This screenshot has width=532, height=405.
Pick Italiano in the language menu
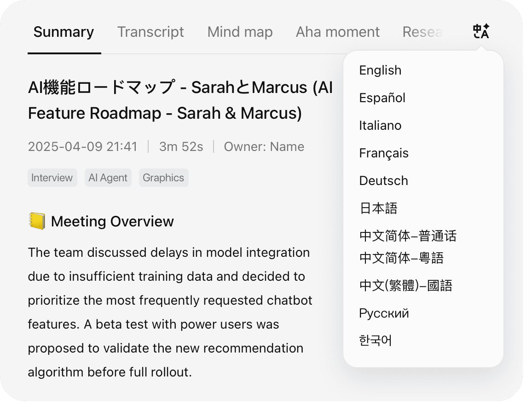point(380,126)
